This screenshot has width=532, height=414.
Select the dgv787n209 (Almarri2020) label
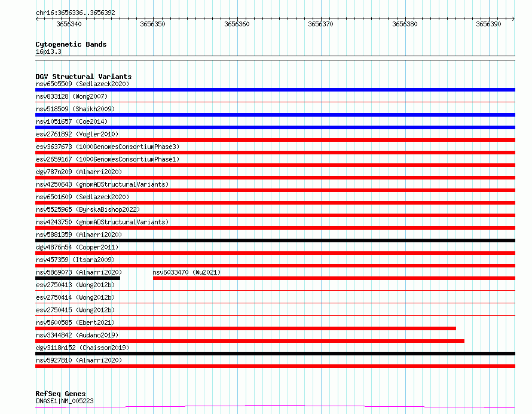(79, 172)
